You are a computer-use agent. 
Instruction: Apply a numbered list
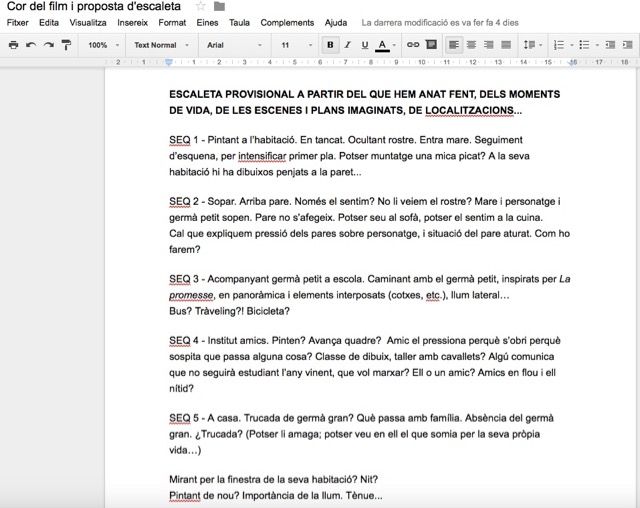pyautogui.click(x=559, y=45)
